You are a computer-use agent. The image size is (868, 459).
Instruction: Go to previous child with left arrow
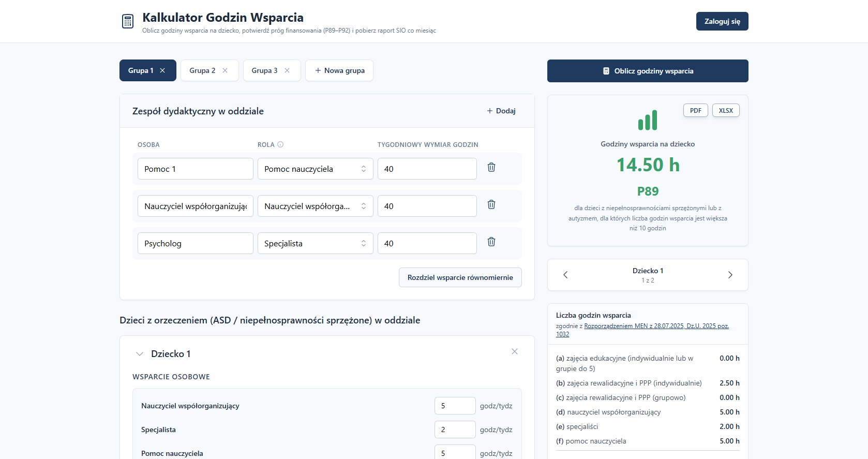[565, 275]
